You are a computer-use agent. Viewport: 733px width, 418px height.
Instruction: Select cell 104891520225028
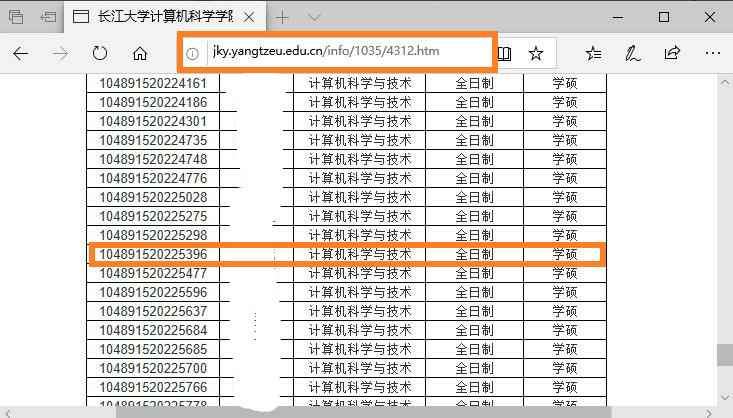point(153,197)
